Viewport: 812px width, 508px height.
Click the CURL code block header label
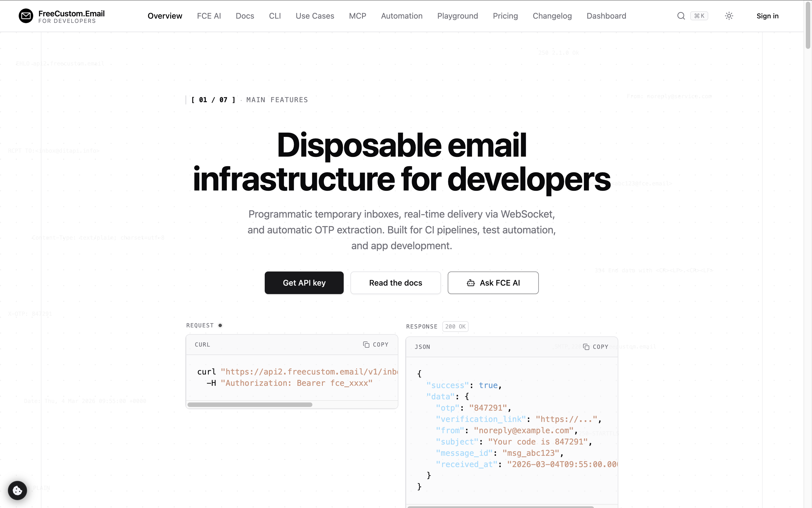tap(202, 345)
